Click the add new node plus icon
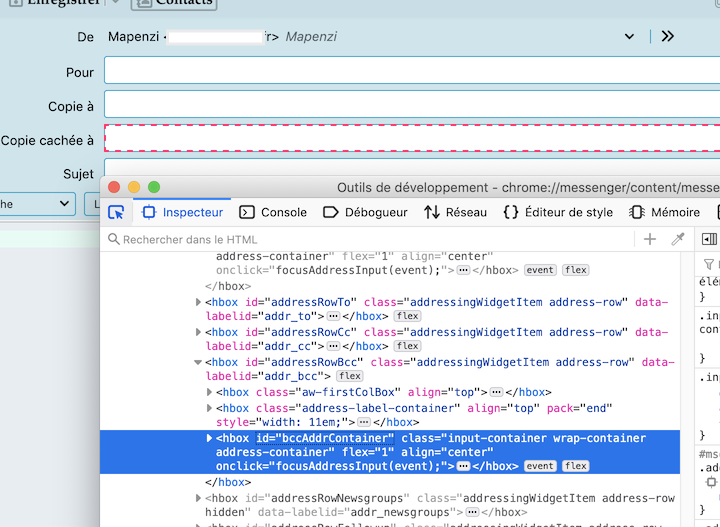Screen dimensions: 720x527 650,239
